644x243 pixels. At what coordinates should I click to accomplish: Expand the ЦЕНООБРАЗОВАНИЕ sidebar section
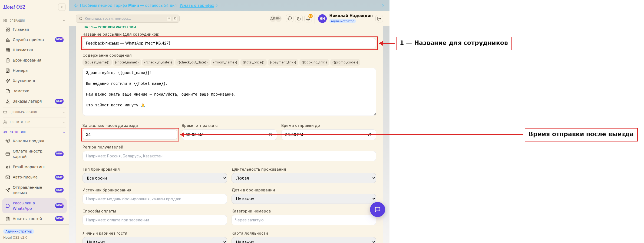click(34, 112)
